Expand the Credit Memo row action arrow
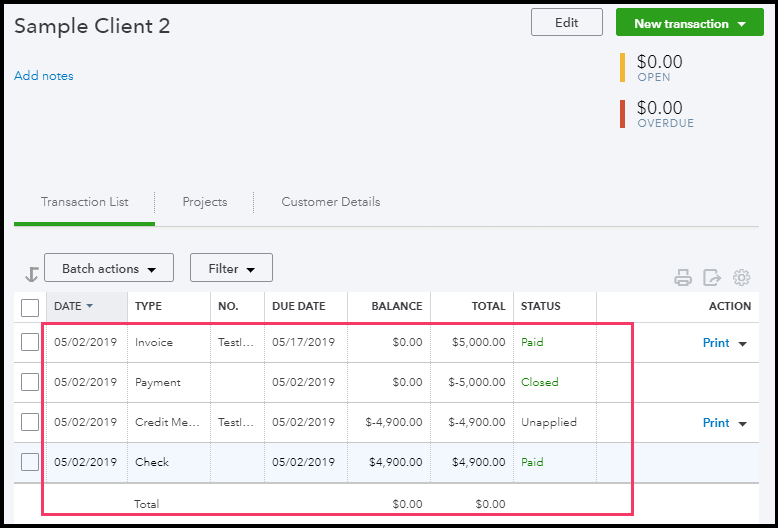 pyautogui.click(x=743, y=423)
